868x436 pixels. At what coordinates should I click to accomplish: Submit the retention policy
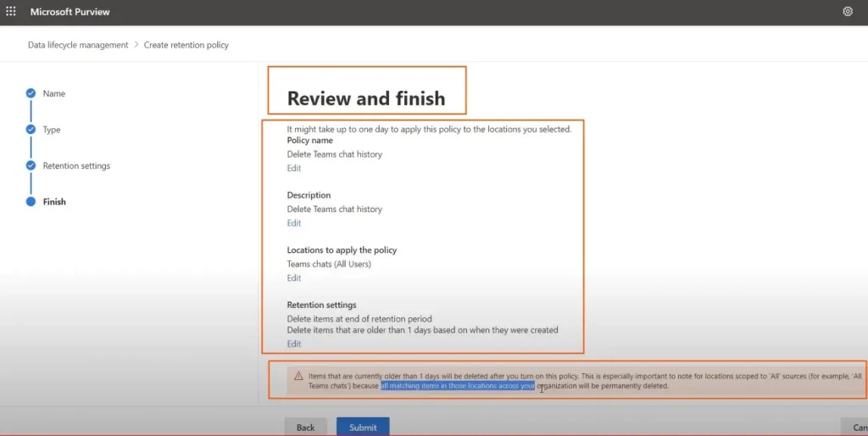coord(363,427)
